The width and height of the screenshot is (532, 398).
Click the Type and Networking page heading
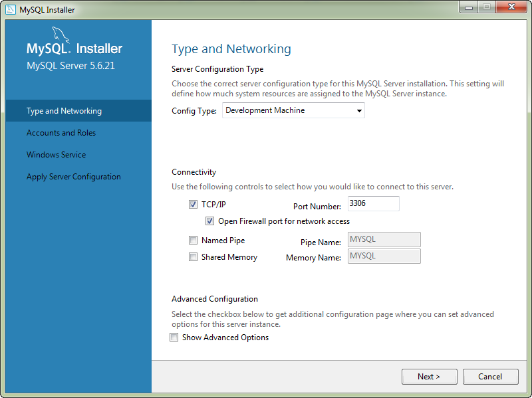231,49
